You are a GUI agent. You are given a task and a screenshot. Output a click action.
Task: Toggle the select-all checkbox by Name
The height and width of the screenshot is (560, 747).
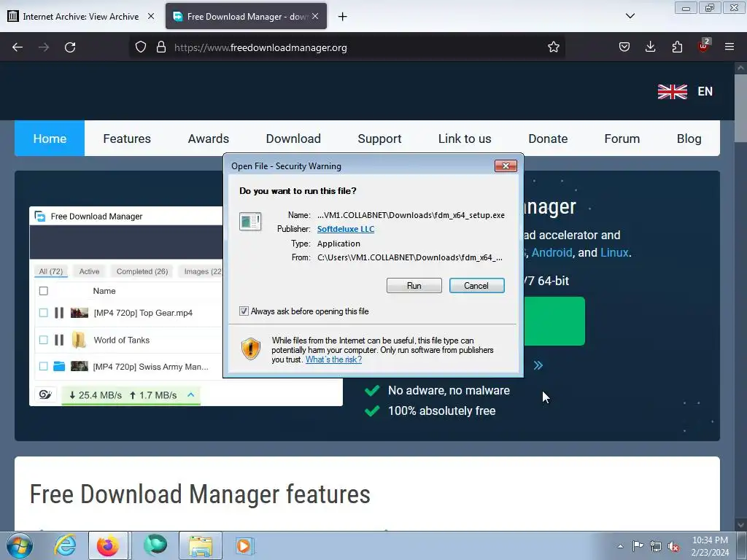[x=43, y=291]
